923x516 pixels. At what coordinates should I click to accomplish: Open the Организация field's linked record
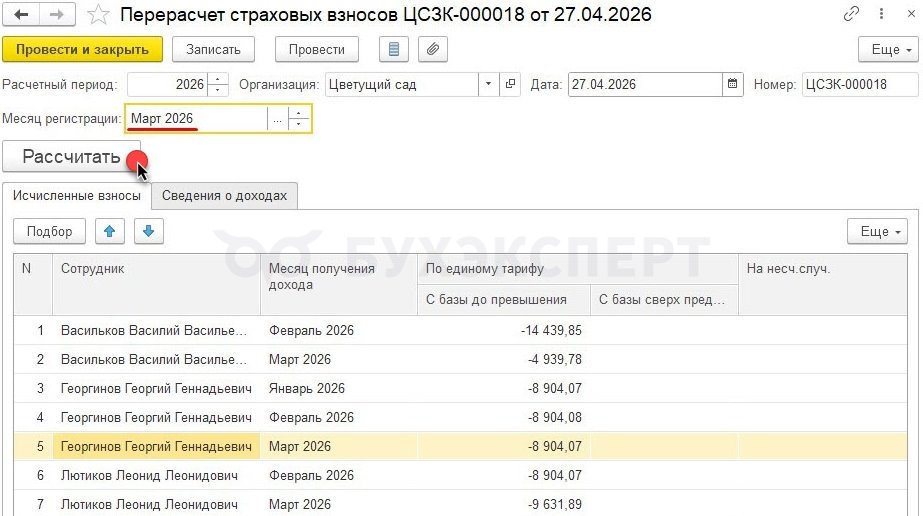[511, 85]
